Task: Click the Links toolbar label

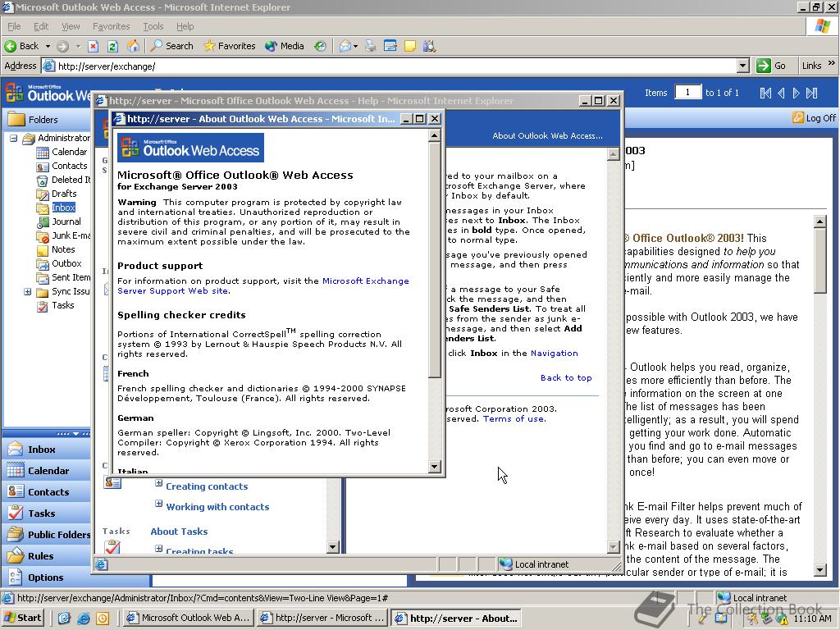Action: 811,66
